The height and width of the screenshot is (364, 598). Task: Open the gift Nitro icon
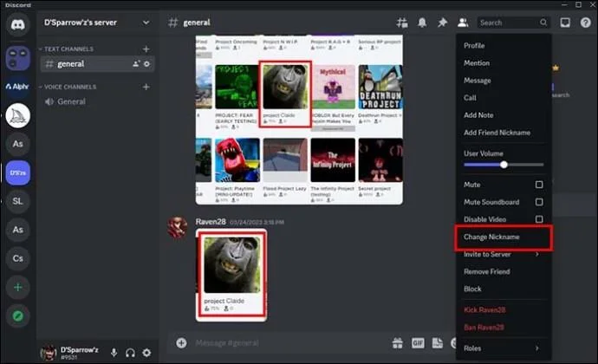tap(398, 343)
